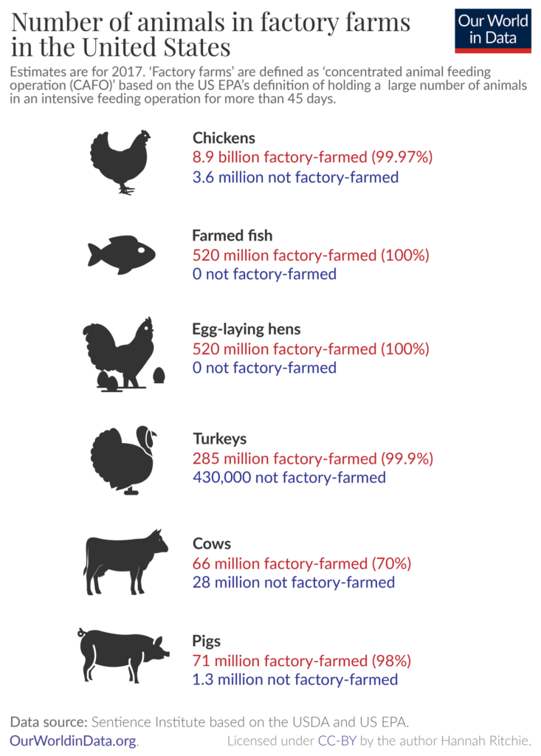Screen dimensions: 541x756
Task: Click the Farmed fish heading
Action: (232, 236)
